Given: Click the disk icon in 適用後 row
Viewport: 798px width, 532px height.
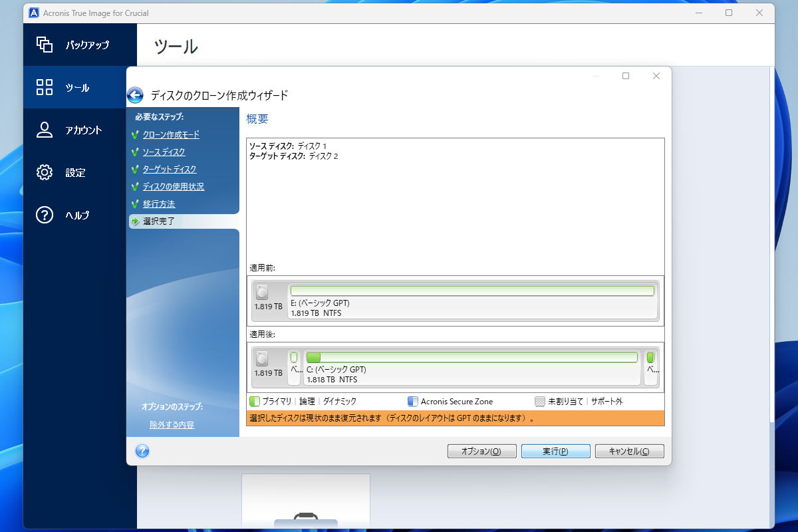Looking at the screenshot, I should point(263,359).
